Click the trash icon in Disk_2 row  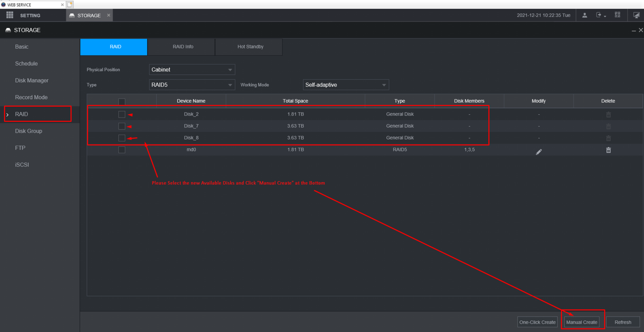[x=609, y=115]
